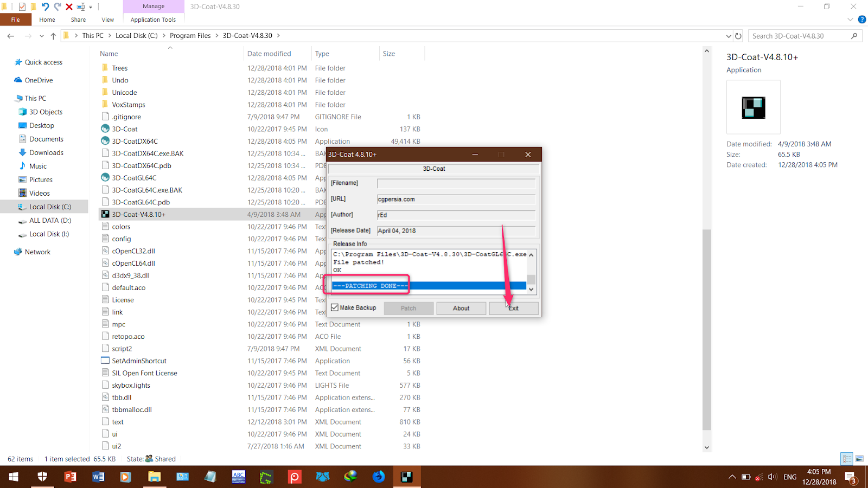Open the Customize Quick Access Toolbar dropdown
The width and height of the screenshot is (868, 488).
tap(91, 7)
